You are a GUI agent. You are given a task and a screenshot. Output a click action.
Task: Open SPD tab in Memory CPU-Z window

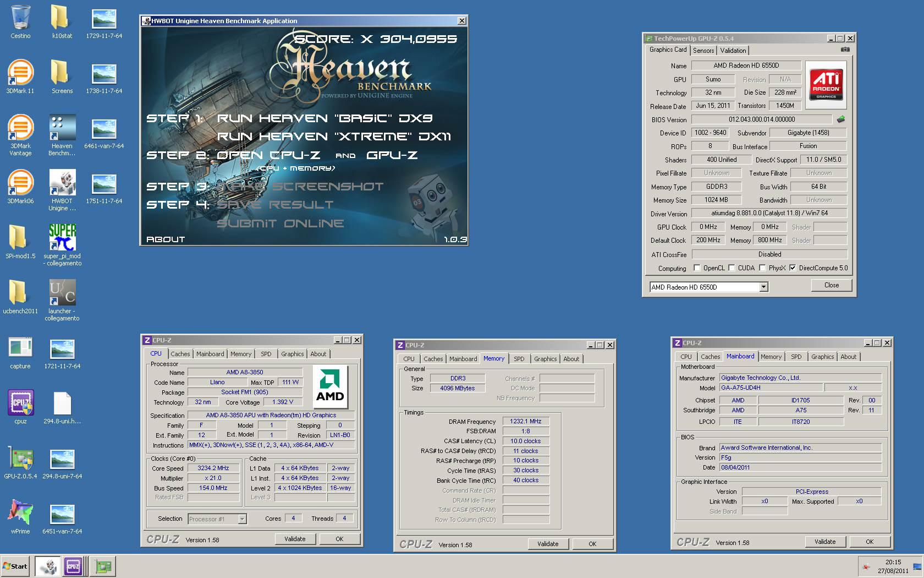pos(519,359)
